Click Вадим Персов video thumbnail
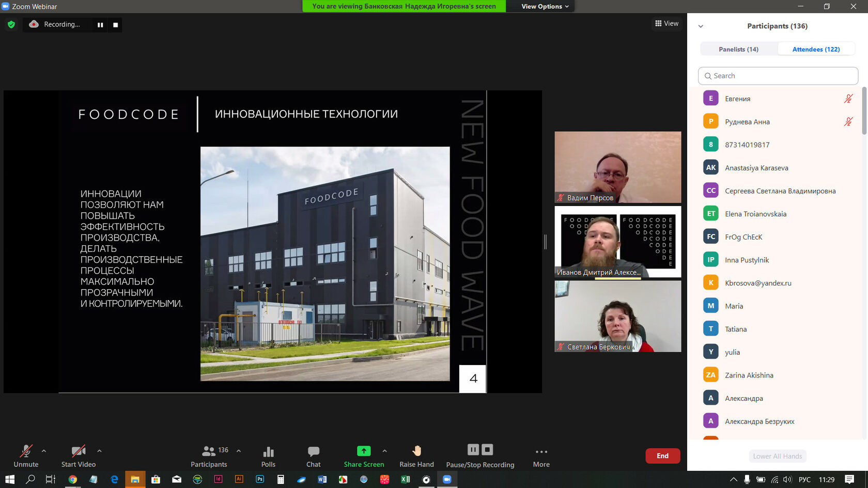Image resolution: width=868 pixels, height=488 pixels. tap(618, 167)
